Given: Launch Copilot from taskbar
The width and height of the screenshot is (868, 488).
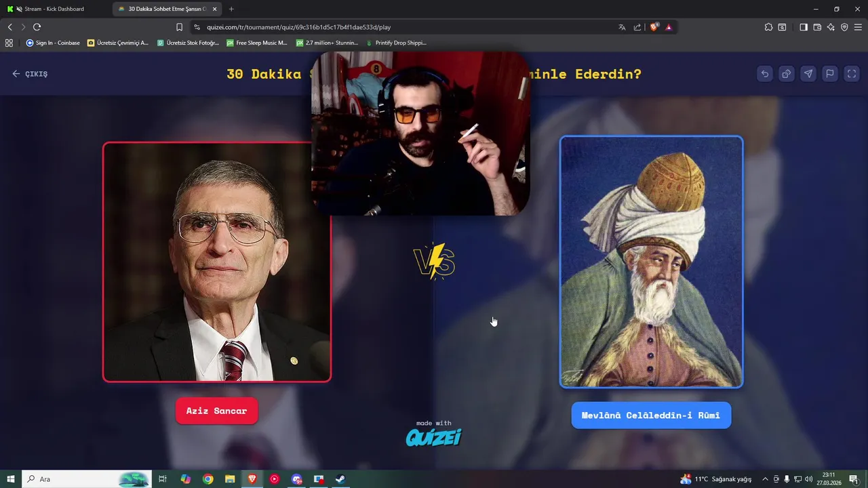Looking at the screenshot, I should pyautogui.click(x=185, y=479).
